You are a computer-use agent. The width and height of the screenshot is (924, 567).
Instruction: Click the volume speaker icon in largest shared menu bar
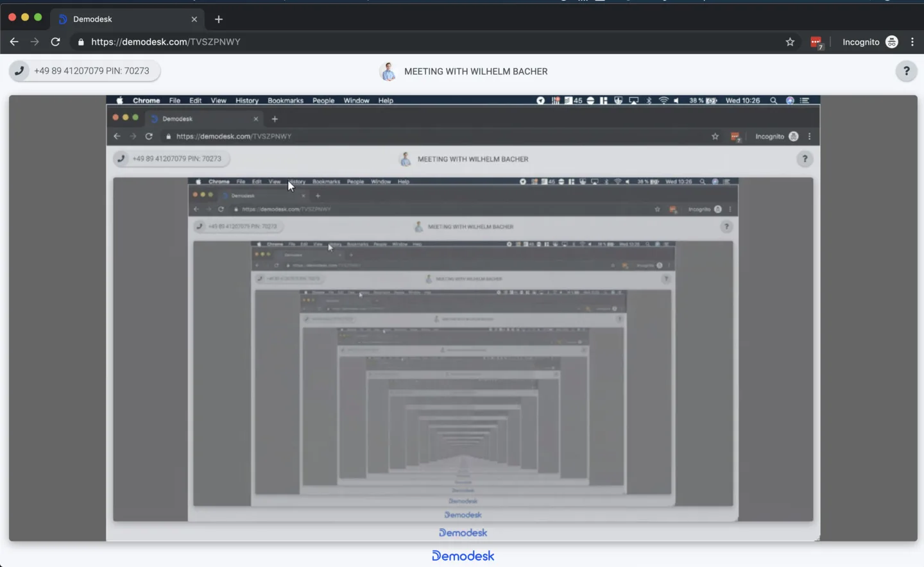[x=676, y=101]
